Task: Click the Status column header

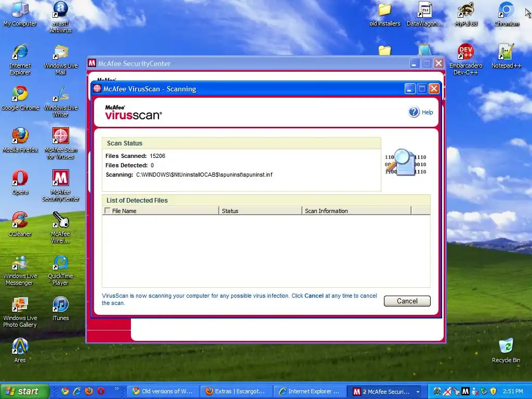Action: click(x=260, y=211)
